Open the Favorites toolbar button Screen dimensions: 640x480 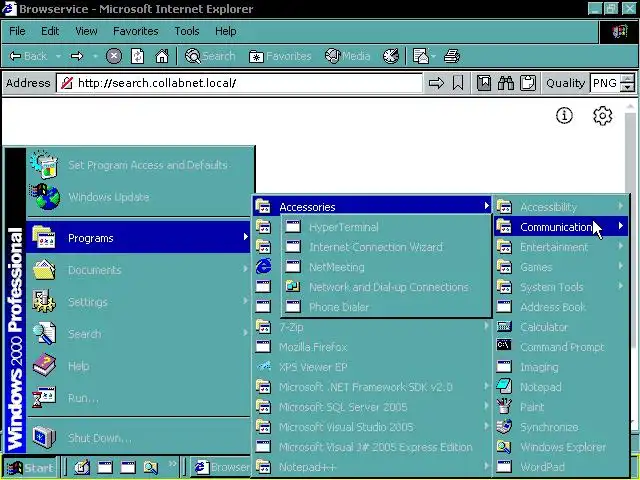(x=280, y=56)
